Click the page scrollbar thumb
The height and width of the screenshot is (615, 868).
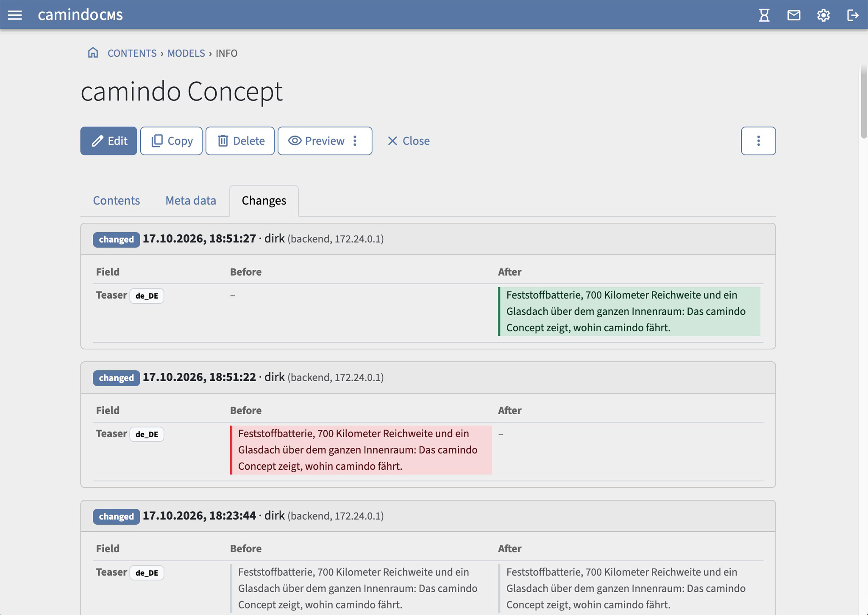864,102
